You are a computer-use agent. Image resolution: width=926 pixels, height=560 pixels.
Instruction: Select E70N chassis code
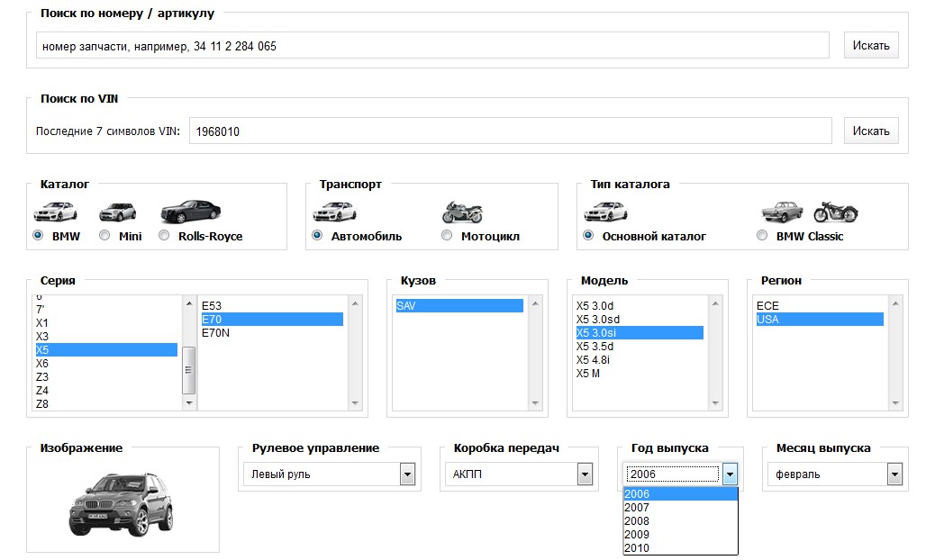272,333
